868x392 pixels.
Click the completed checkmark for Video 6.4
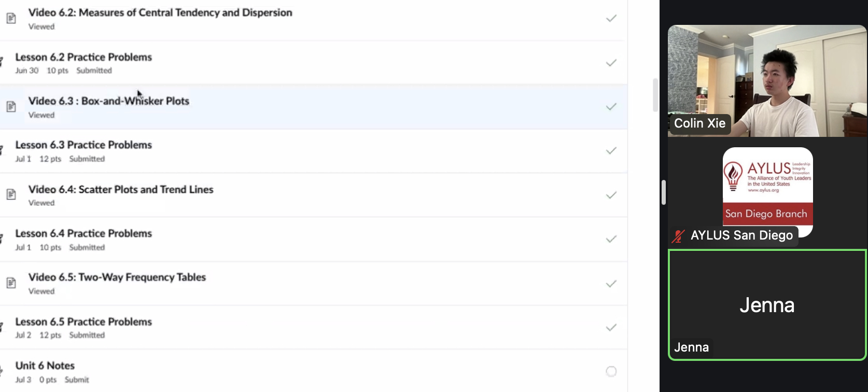tap(611, 195)
